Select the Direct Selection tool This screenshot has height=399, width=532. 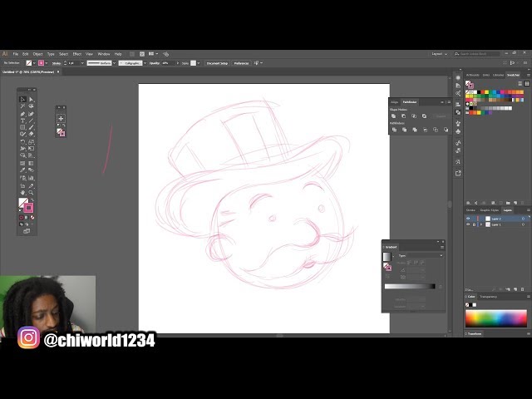click(x=32, y=100)
